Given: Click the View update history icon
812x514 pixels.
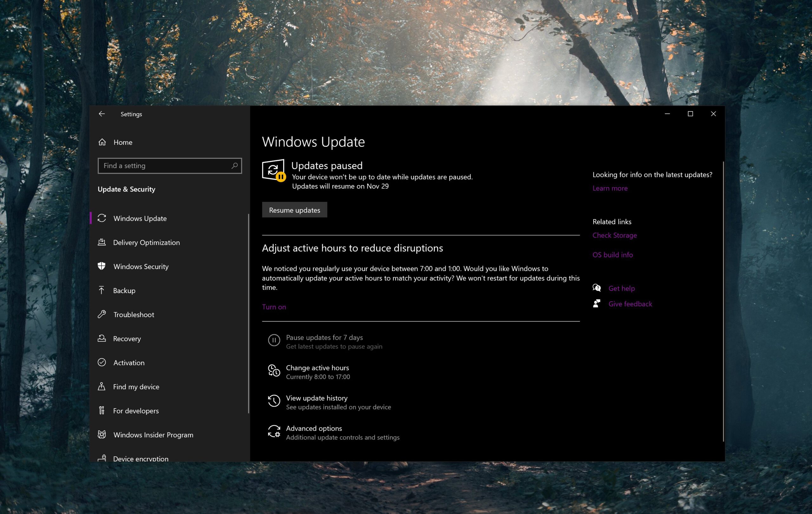Looking at the screenshot, I should pos(274,401).
